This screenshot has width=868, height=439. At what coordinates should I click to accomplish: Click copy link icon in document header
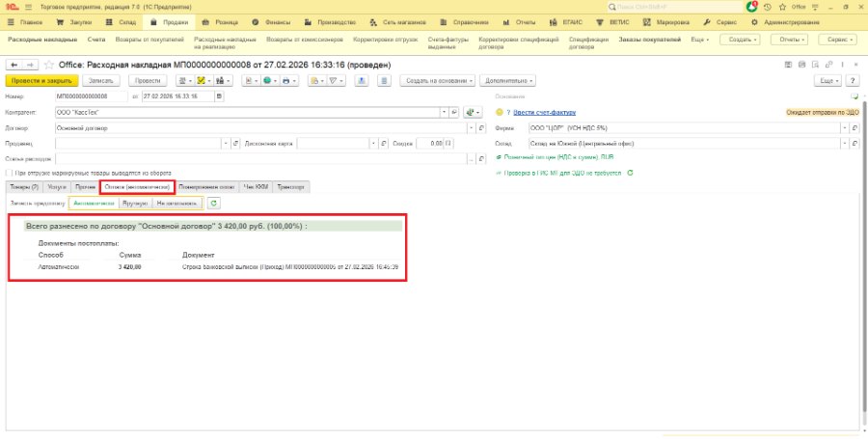[x=829, y=65]
